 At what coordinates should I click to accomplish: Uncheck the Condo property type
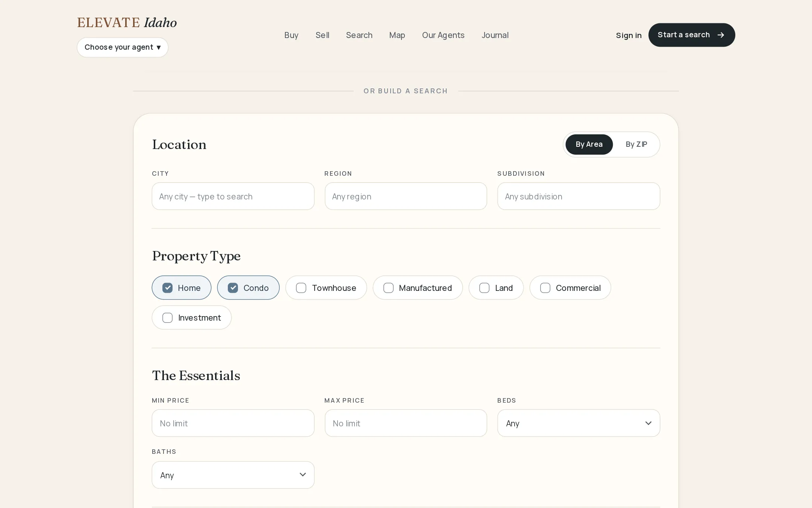pos(248,288)
